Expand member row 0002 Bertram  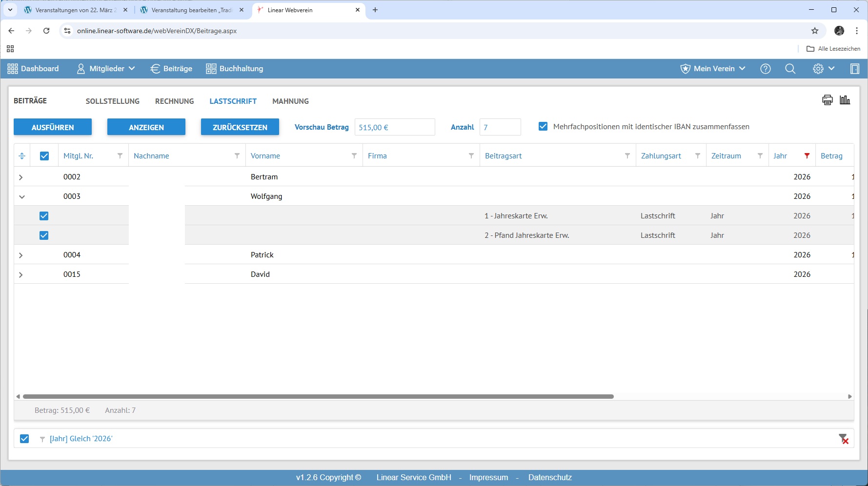pos(21,177)
